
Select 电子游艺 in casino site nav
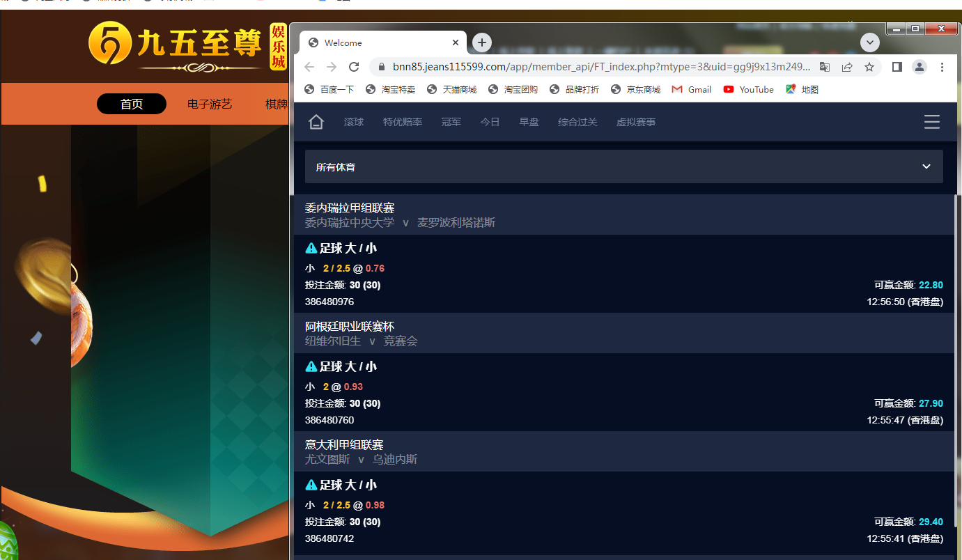210,104
